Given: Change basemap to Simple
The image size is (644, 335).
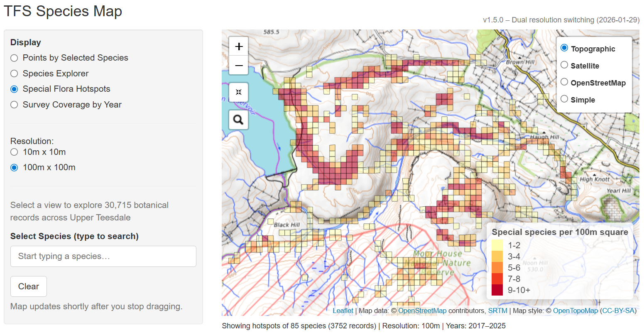Looking at the screenshot, I should 564,99.
